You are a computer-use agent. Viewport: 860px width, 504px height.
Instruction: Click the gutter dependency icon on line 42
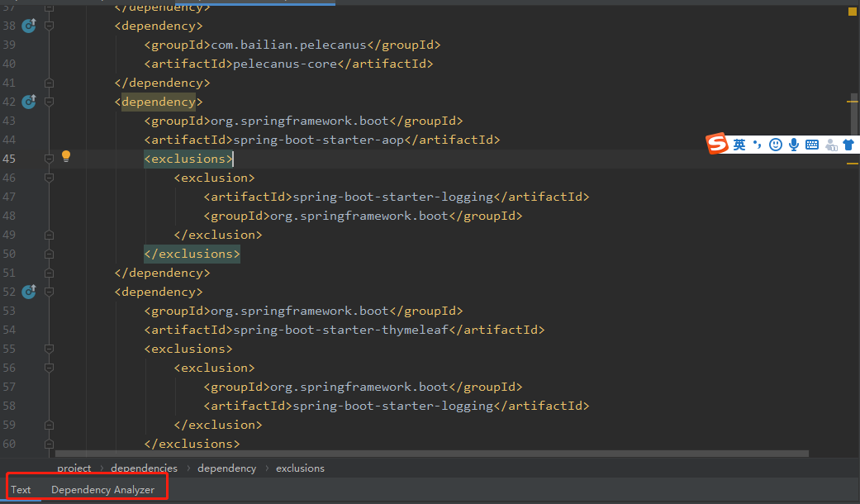click(29, 102)
